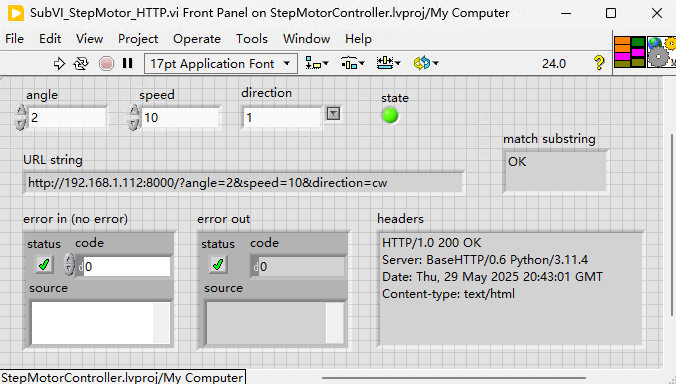Open the Tools menu
Image resolution: width=676 pixels, height=384 pixels.
click(252, 39)
